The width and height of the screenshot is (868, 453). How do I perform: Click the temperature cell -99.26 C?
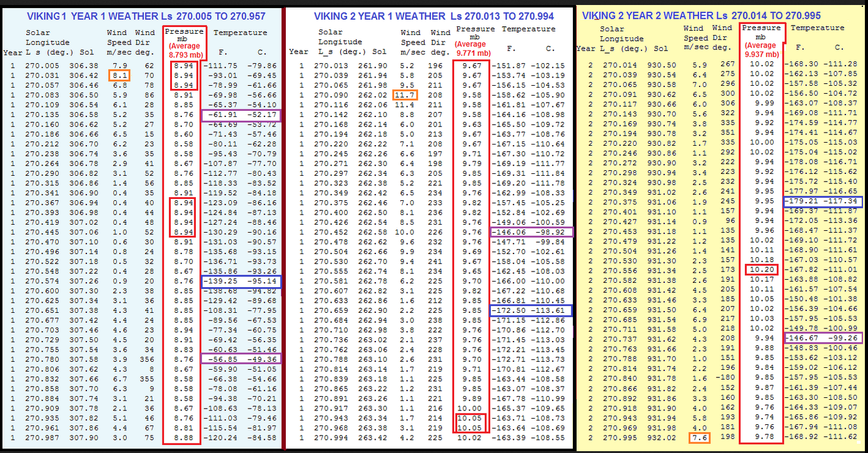(843, 338)
